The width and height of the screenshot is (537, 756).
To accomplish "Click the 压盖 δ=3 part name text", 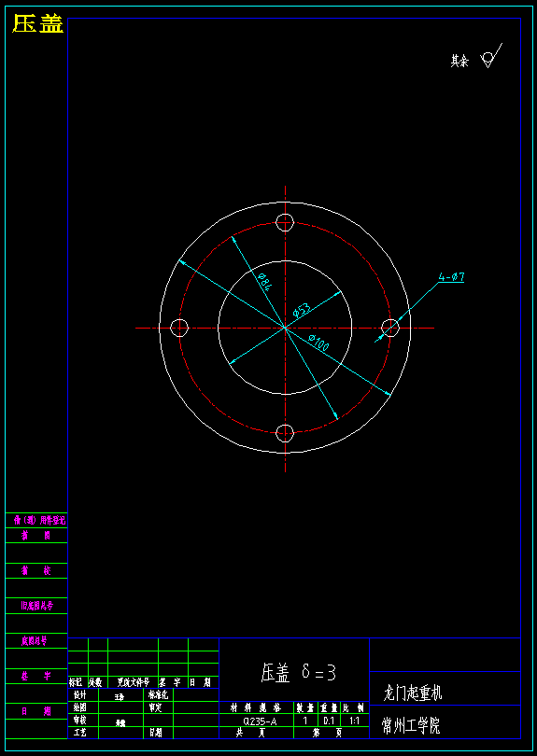I will coord(298,673).
